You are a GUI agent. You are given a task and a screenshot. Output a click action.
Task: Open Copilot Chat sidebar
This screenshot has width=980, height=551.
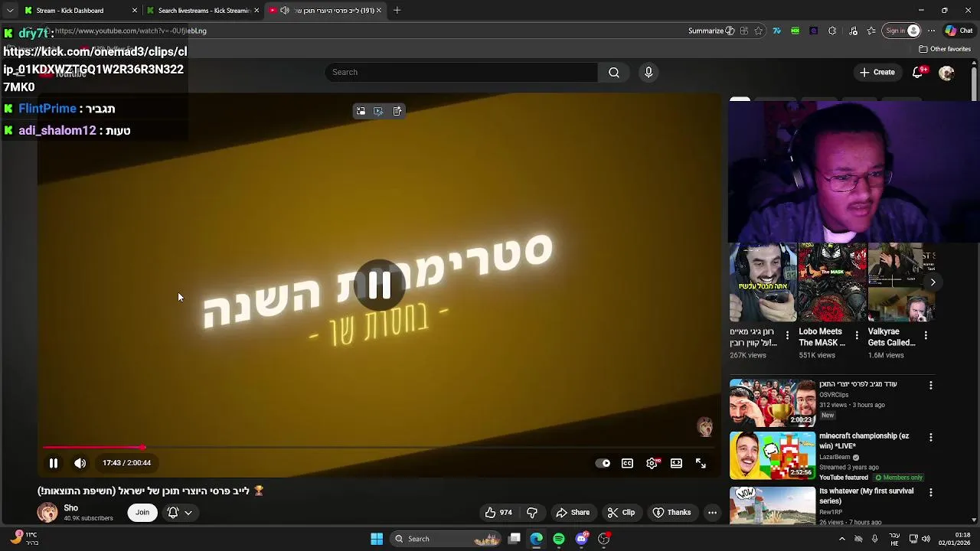(x=959, y=31)
